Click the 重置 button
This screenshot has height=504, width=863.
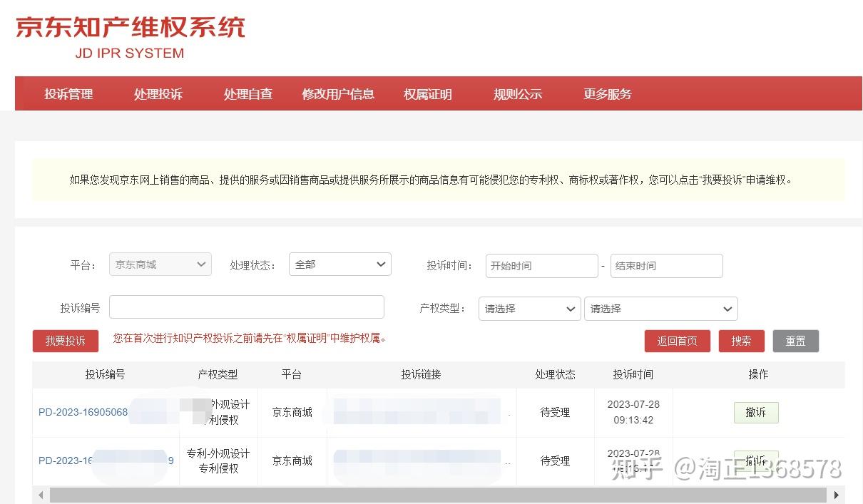[796, 341]
